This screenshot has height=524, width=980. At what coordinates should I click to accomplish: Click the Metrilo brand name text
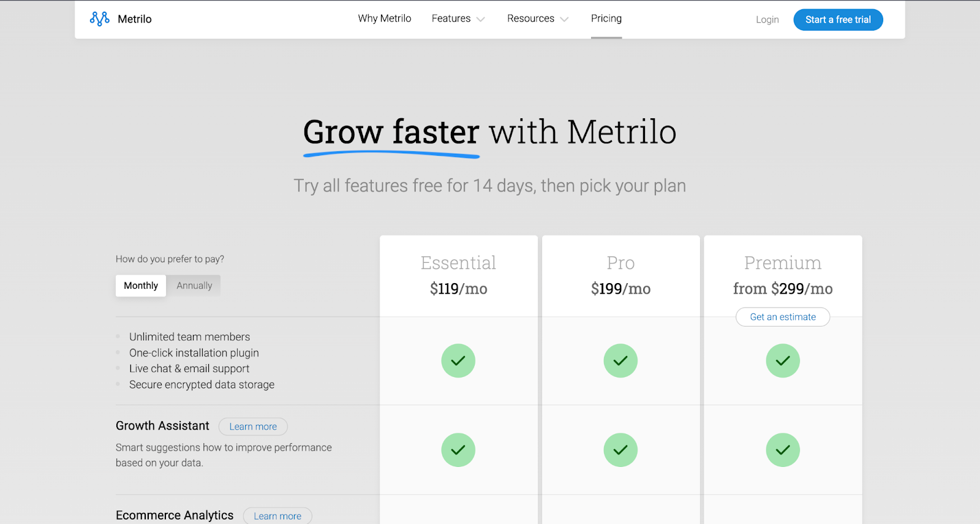(x=135, y=19)
